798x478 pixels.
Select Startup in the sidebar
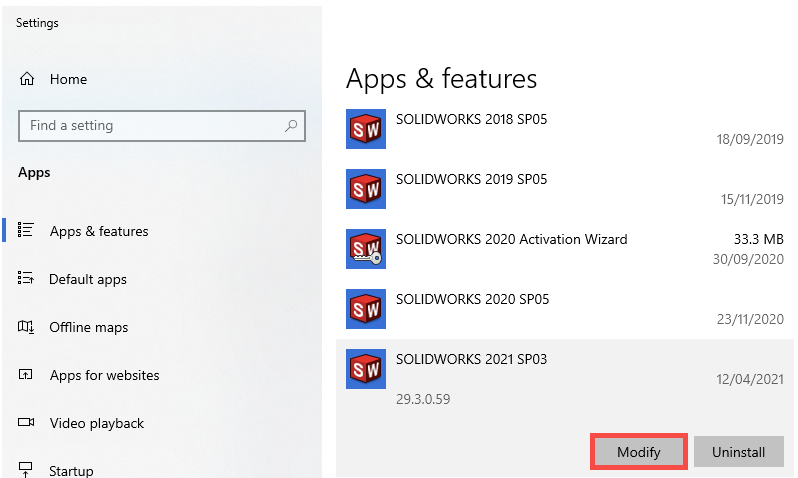click(71, 470)
